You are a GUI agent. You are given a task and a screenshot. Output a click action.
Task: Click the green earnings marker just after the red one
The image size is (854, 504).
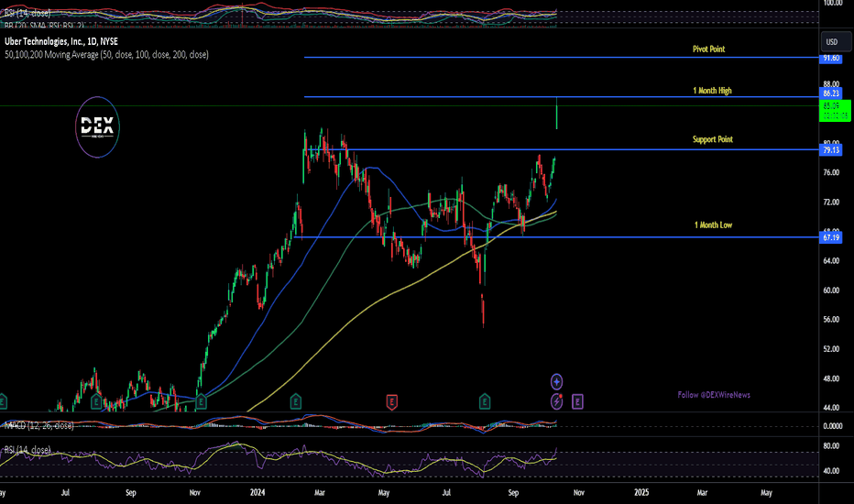pyautogui.click(x=484, y=402)
